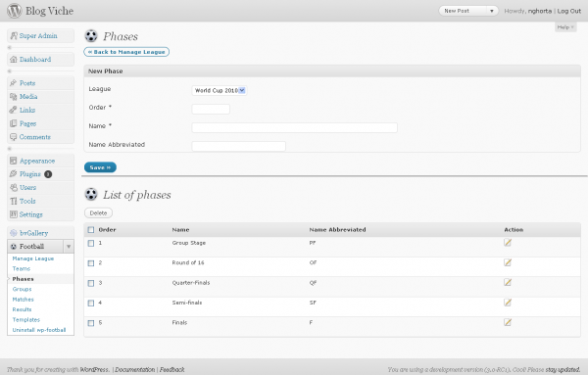Click the Blog Viche site title
The image size is (588, 375).
pyautogui.click(x=50, y=11)
